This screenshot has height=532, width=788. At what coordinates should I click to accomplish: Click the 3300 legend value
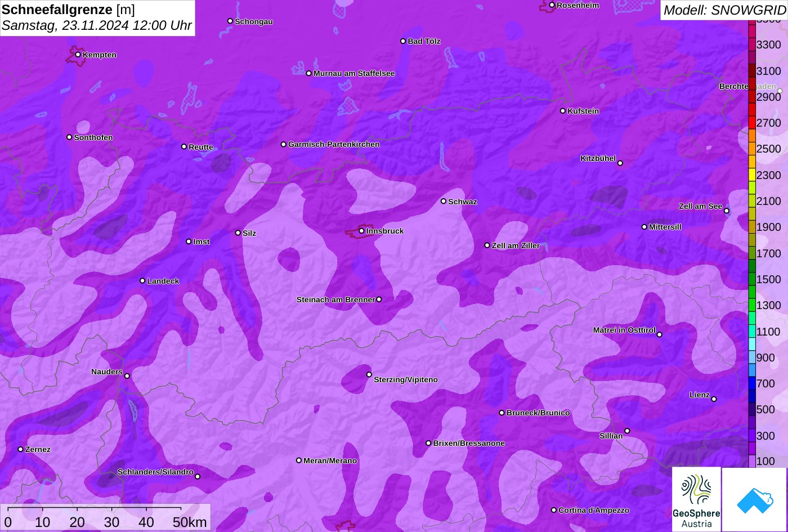pos(769,44)
